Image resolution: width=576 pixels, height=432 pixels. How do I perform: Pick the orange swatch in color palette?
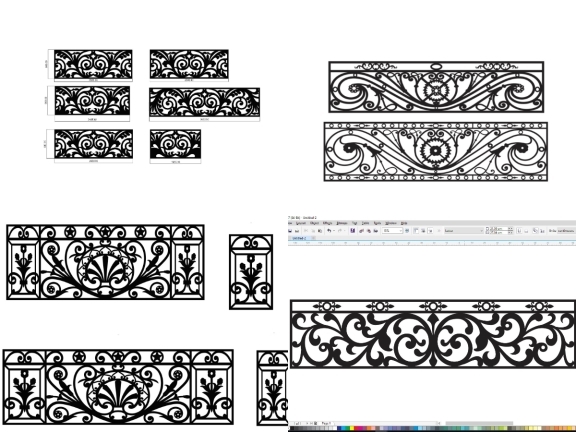click(x=369, y=428)
